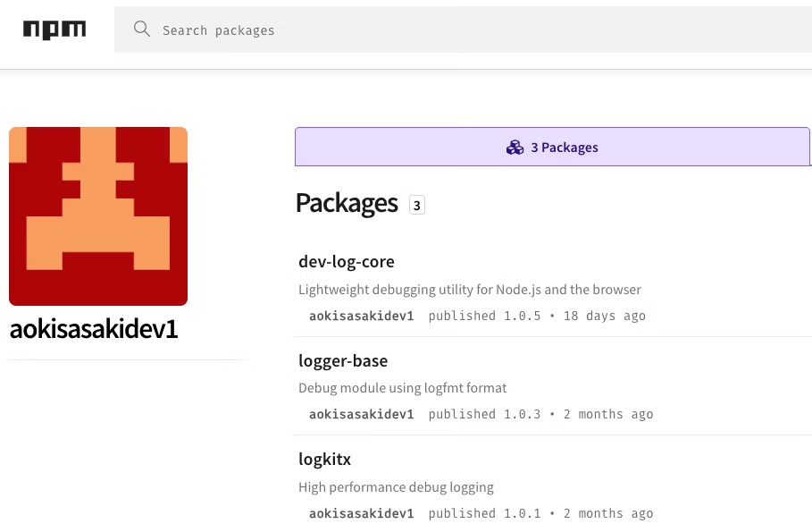Click the npm logo in the header
Screen dimensions: 812x532
[x=54, y=30]
